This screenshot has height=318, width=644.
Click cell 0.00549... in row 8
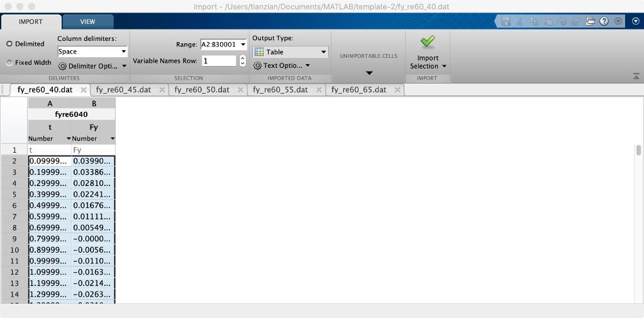click(94, 228)
